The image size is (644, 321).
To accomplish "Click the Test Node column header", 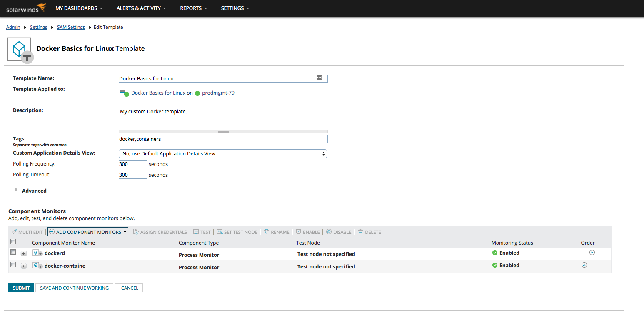I will pyautogui.click(x=308, y=243).
